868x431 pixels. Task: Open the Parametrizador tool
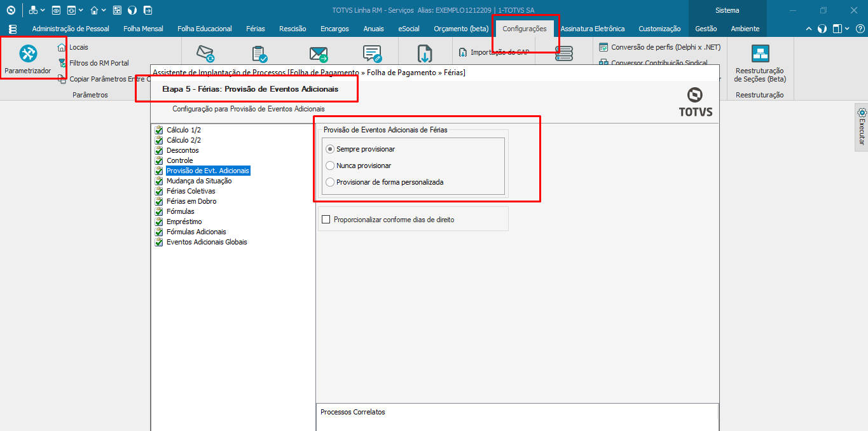[x=28, y=59]
